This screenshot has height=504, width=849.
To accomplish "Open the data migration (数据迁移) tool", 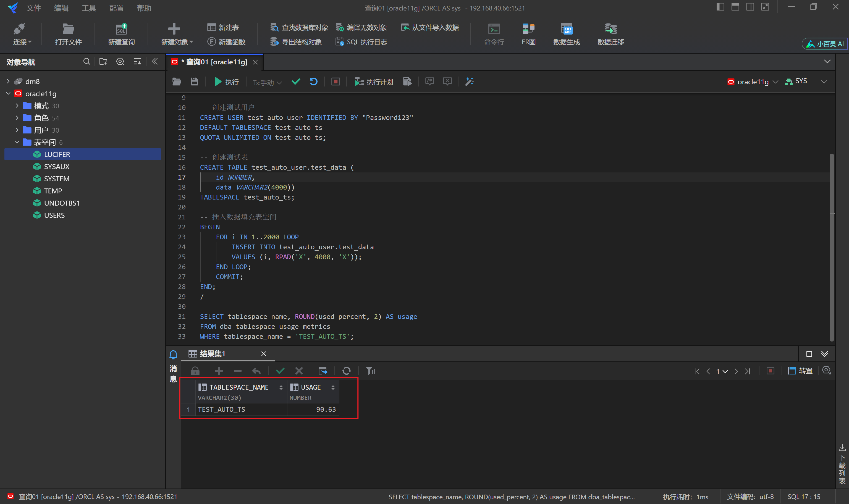I will 610,34.
